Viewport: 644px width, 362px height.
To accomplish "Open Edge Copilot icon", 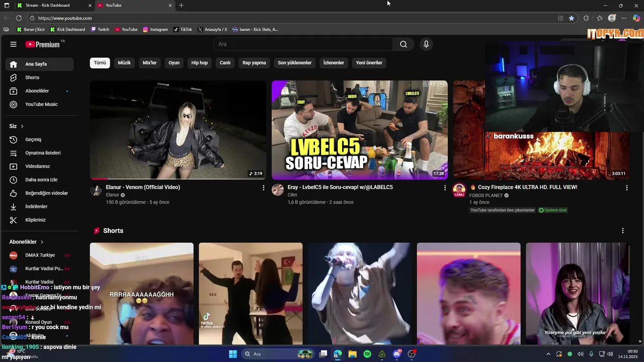I will coord(636,18).
